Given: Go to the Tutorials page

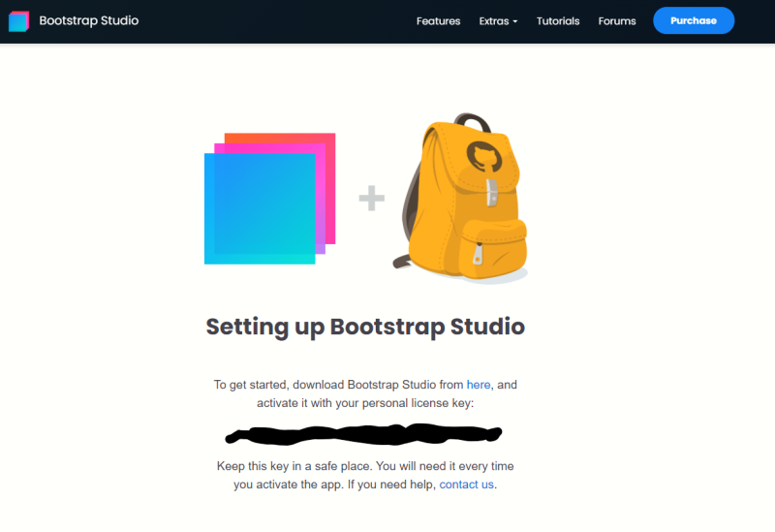Looking at the screenshot, I should [558, 21].
